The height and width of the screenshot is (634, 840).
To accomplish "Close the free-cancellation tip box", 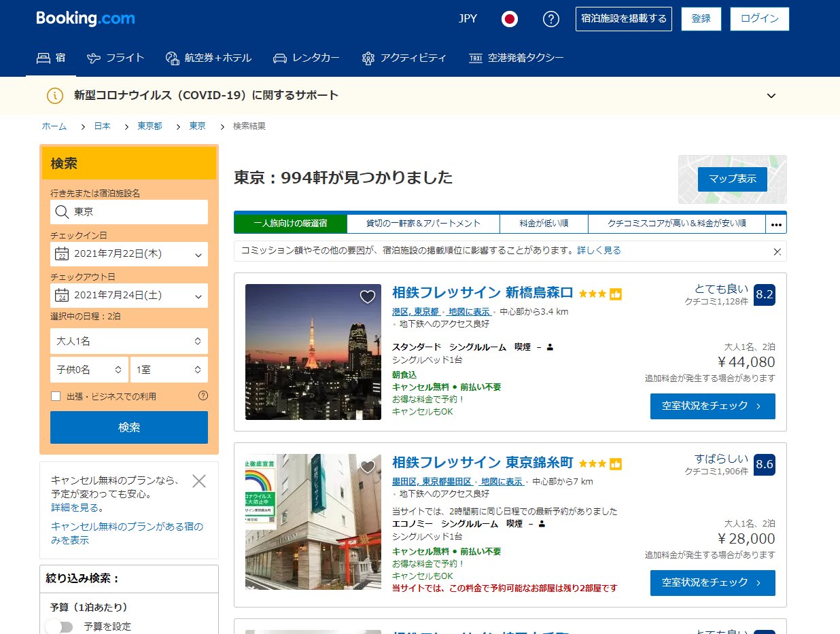I will tap(199, 481).
